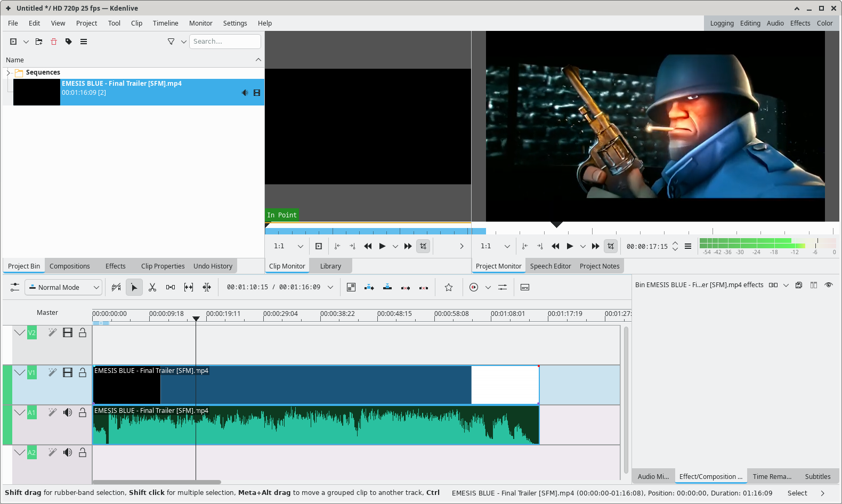Image resolution: width=842 pixels, height=504 pixels.
Task: Toggle the Subtitle track icon
Action: point(525,287)
